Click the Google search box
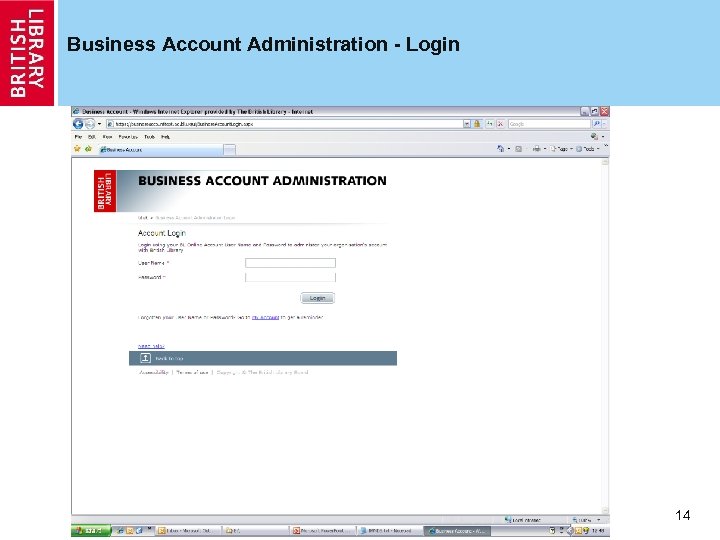 pyautogui.click(x=549, y=124)
